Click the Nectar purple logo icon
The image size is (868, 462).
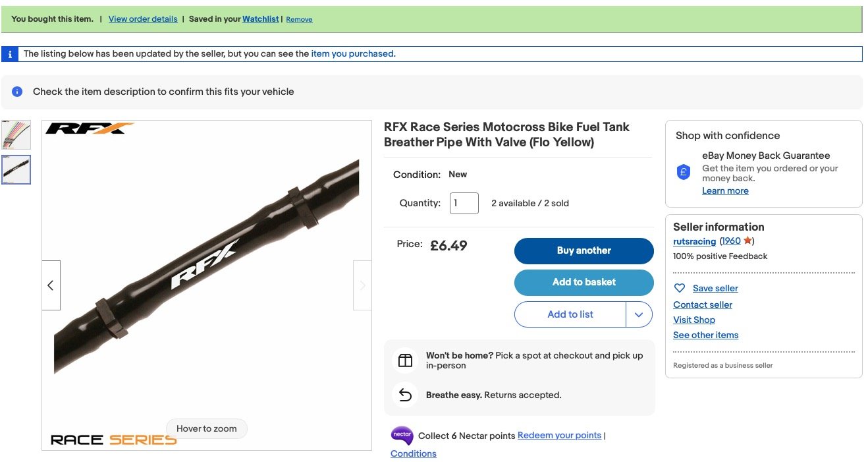(x=402, y=436)
